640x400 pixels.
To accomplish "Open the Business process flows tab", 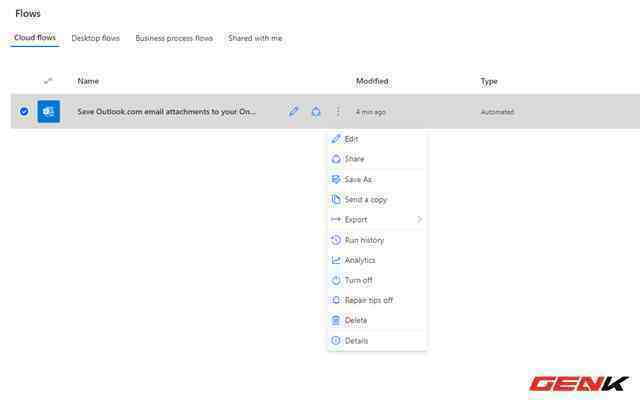I will tap(174, 38).
